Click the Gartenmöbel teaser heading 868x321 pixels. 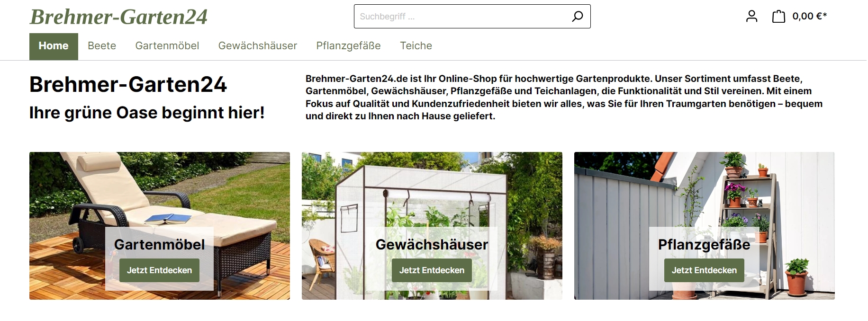click(x=160, y=244)
